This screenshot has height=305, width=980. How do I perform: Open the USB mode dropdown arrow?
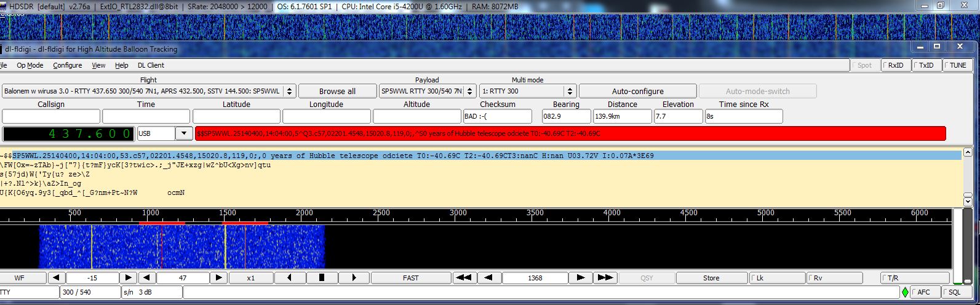pyautogui.click(x=184, y=133)
